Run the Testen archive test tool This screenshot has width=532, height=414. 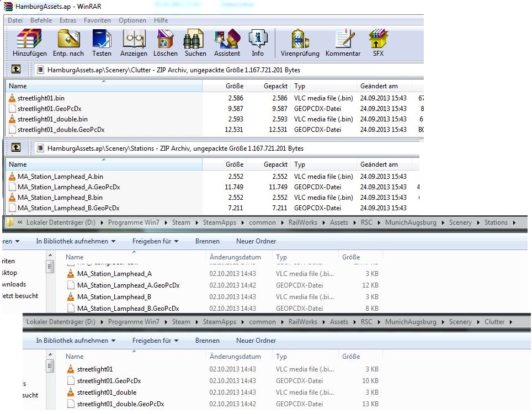tap(102, 43)
